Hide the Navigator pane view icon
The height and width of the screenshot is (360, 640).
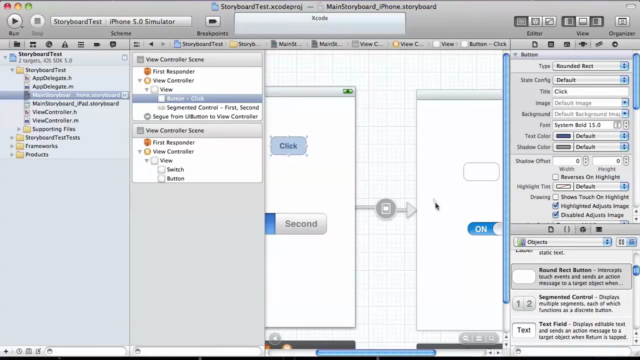pos(569,21)
